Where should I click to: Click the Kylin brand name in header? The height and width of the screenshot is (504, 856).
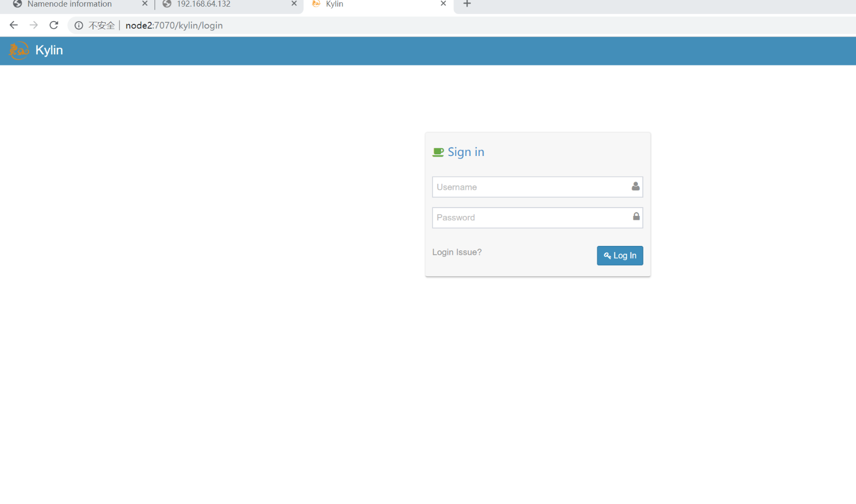coord(49,50)
